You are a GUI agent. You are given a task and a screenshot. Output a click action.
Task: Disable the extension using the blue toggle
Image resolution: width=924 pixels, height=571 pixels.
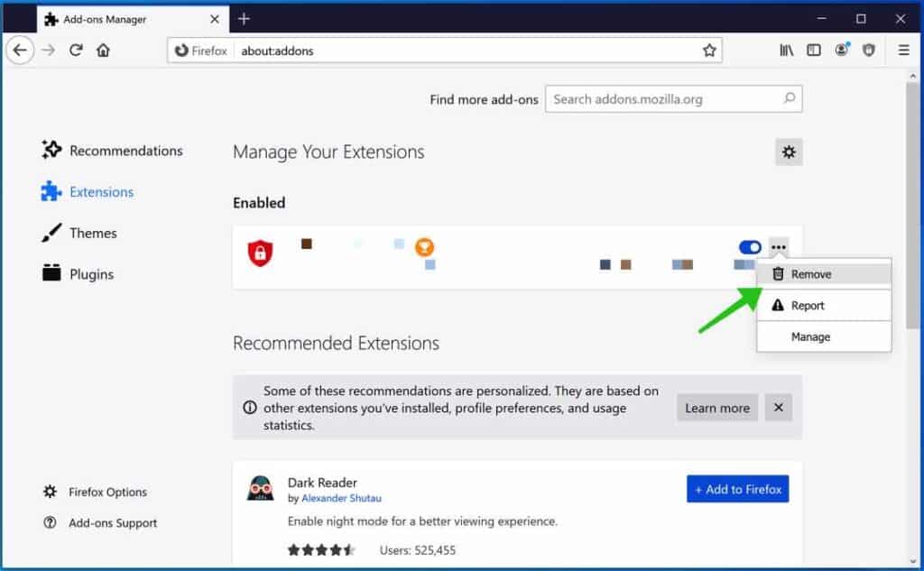point(750,247)
